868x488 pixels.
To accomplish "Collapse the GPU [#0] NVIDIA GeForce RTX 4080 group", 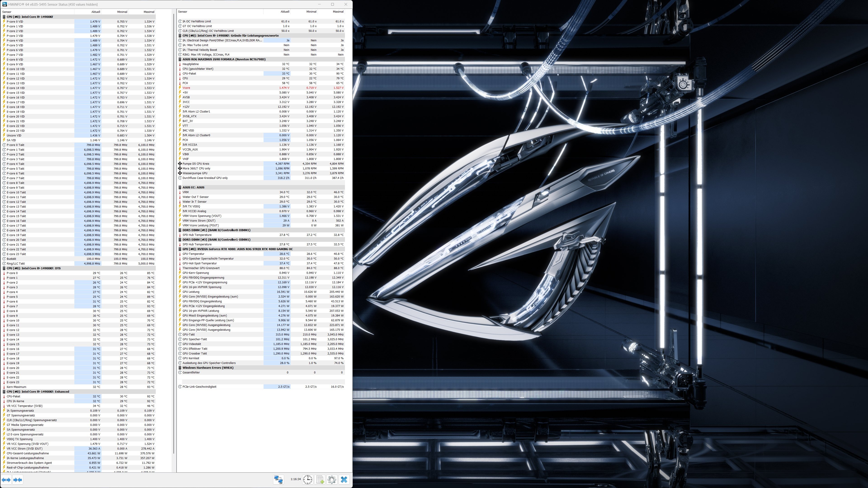I will [237, 249].
